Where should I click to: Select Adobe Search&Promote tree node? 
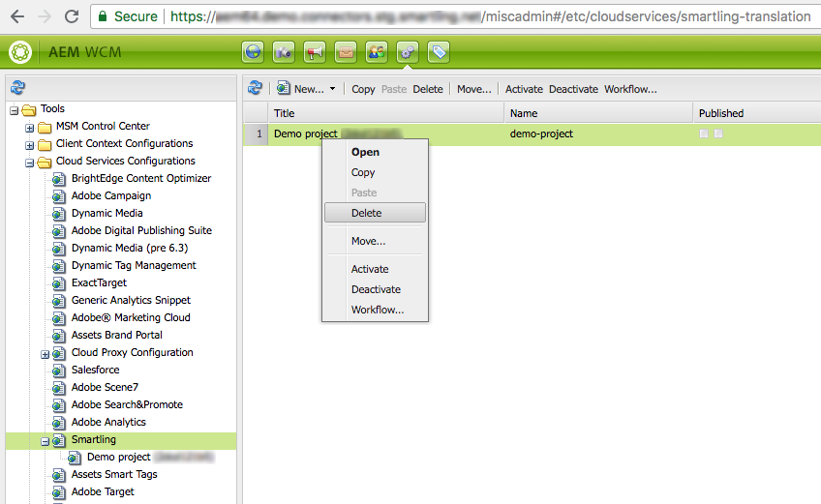point(127,404)
